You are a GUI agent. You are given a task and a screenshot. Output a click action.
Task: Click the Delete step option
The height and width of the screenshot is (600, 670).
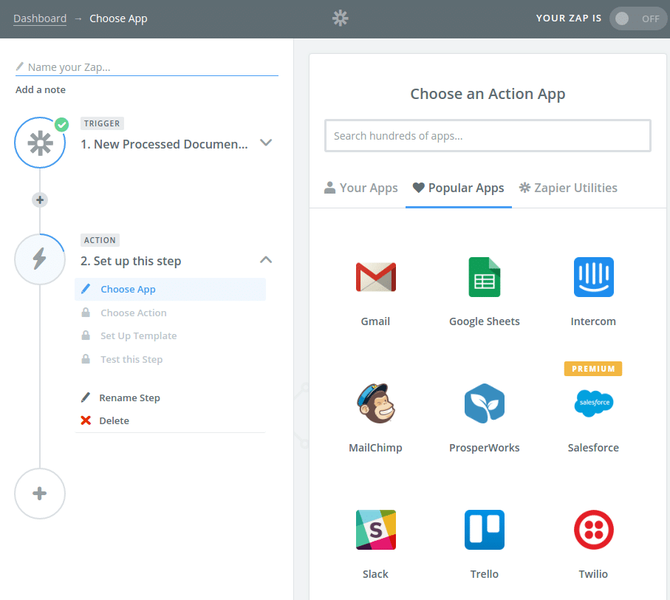coord(114,421)
